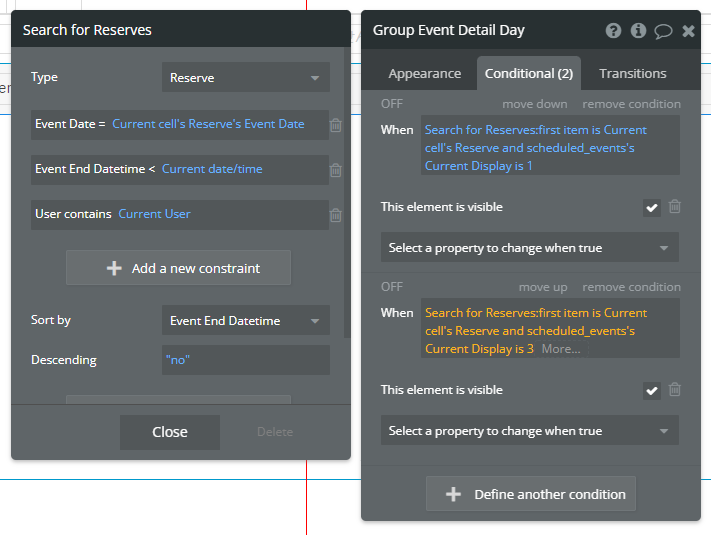Click the info icon in panel header
This screenshot has width=711, height=535.
click(x=638, y=31)
